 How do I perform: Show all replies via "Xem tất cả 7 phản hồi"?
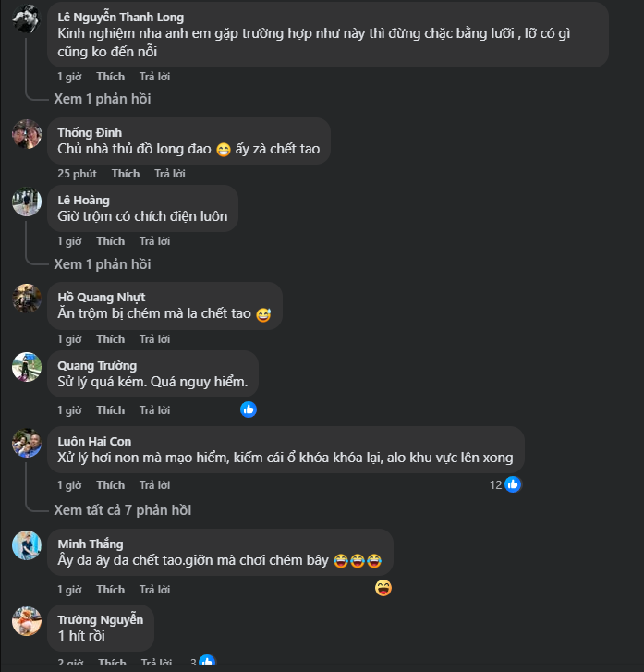tap(122, 509)
